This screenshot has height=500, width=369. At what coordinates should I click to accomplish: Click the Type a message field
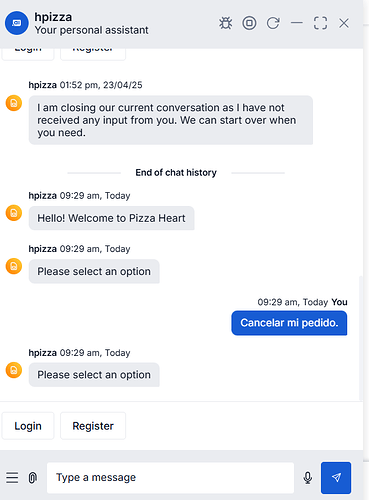pyautogui.click(x=170, y=478)
